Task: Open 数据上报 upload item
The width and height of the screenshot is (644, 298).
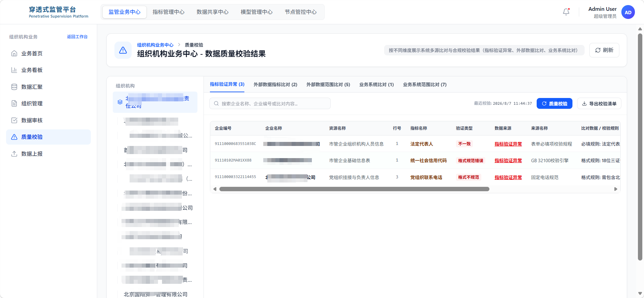Action: pyautogui.click(x=48, y=154)
